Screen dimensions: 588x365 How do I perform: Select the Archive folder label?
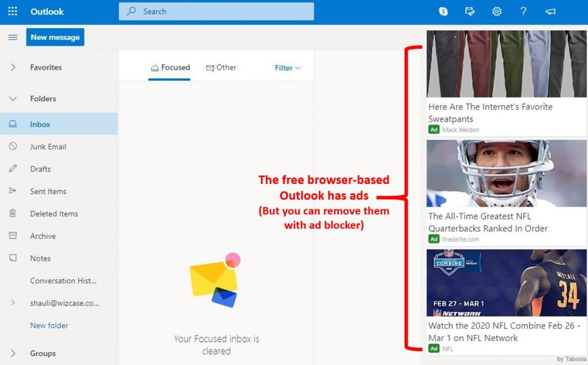[x=42, y=236]
